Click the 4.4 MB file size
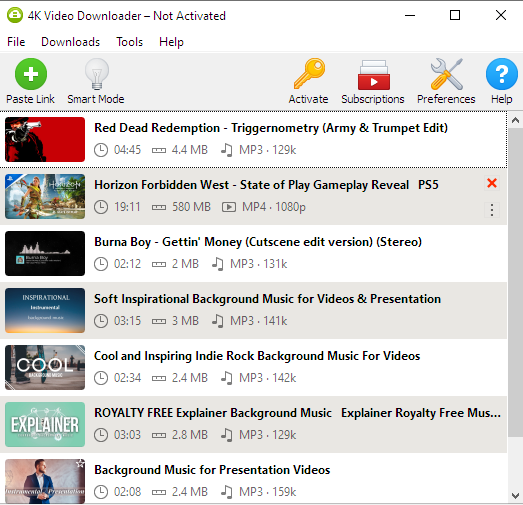This screenshot has width=523, height=505. 190,150
